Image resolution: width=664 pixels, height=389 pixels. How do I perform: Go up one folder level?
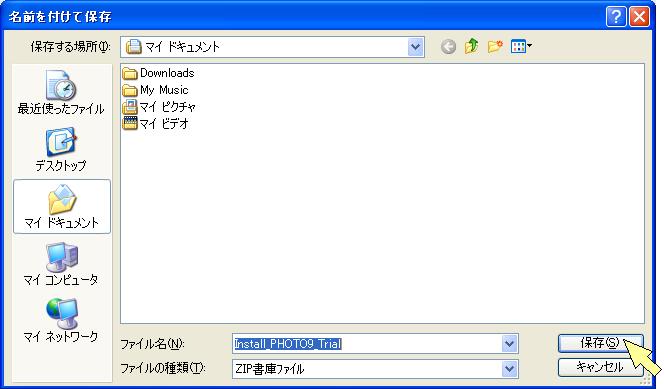coord(471,46)
